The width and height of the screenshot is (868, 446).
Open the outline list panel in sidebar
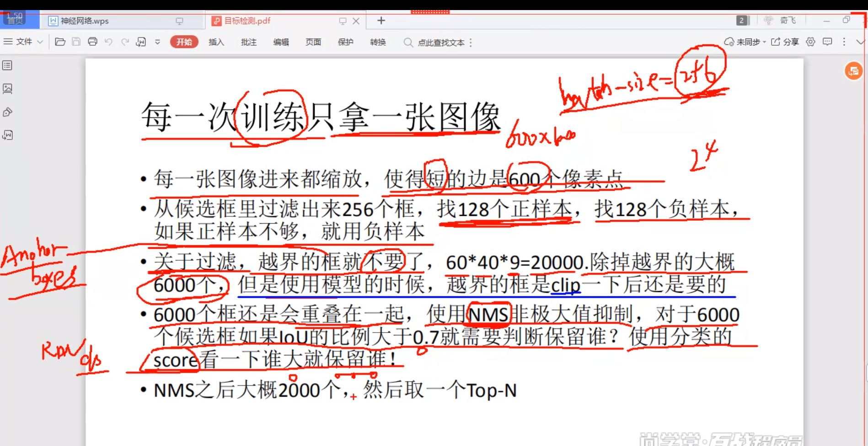tap(7, 65)
